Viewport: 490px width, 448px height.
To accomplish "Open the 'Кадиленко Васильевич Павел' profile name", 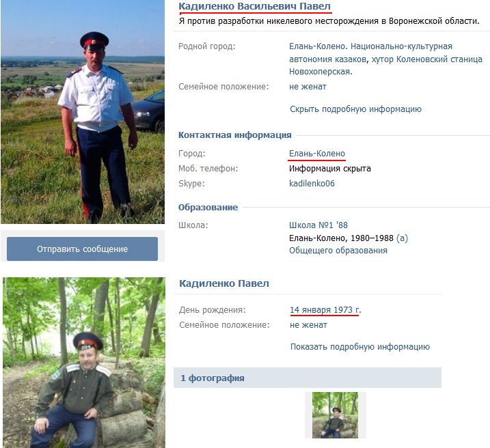I will (x=255, y=6).
